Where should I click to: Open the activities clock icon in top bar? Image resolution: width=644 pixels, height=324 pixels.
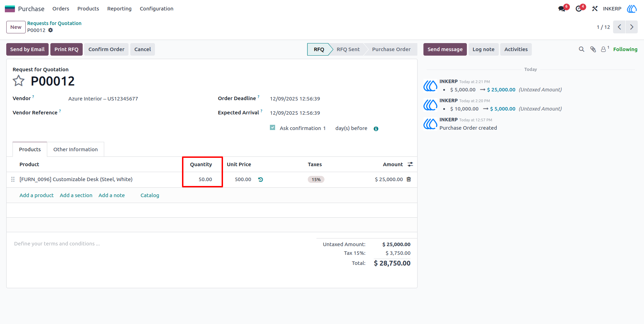[x=579, y=9]
